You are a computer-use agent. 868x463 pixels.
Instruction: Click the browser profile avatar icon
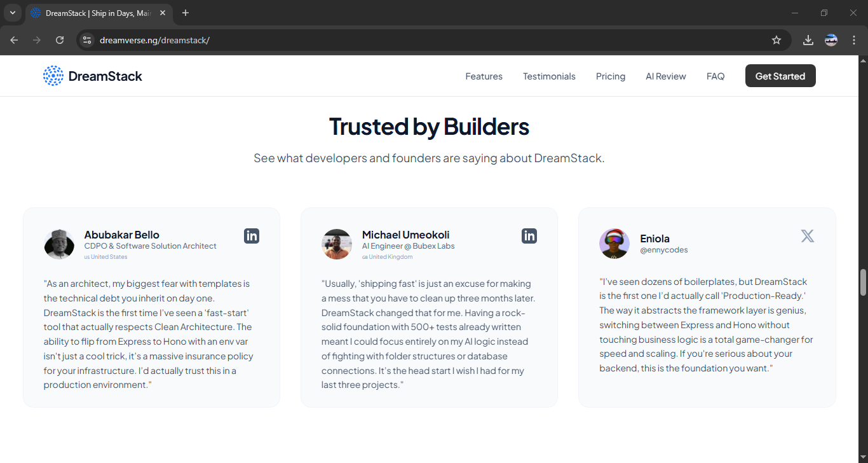831,39
